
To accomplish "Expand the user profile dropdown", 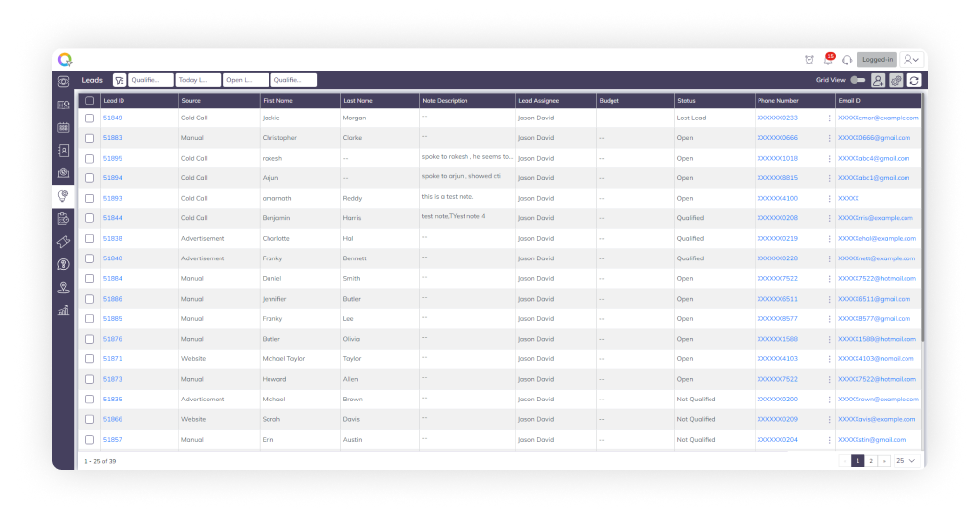I will [x=911, y=60].
